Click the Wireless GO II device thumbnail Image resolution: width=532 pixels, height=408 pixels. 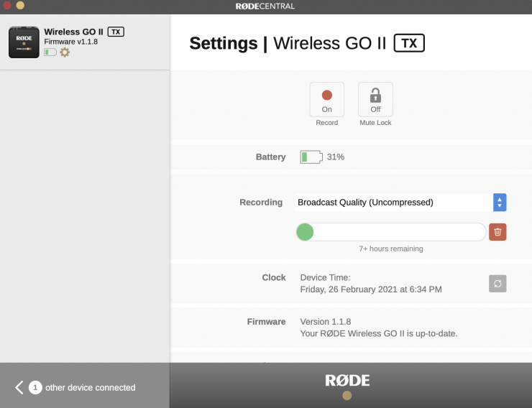pos(24,42)
